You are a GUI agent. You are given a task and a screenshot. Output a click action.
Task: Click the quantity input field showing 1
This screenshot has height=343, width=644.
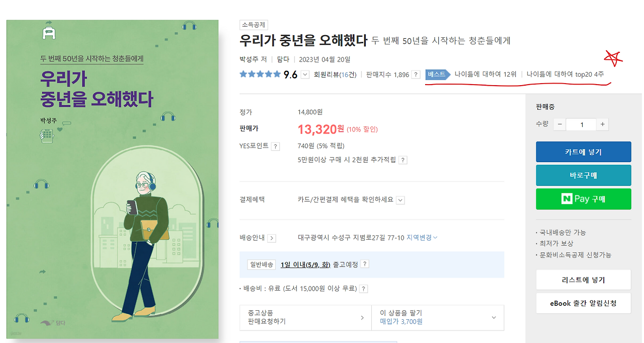coord(583,124)
